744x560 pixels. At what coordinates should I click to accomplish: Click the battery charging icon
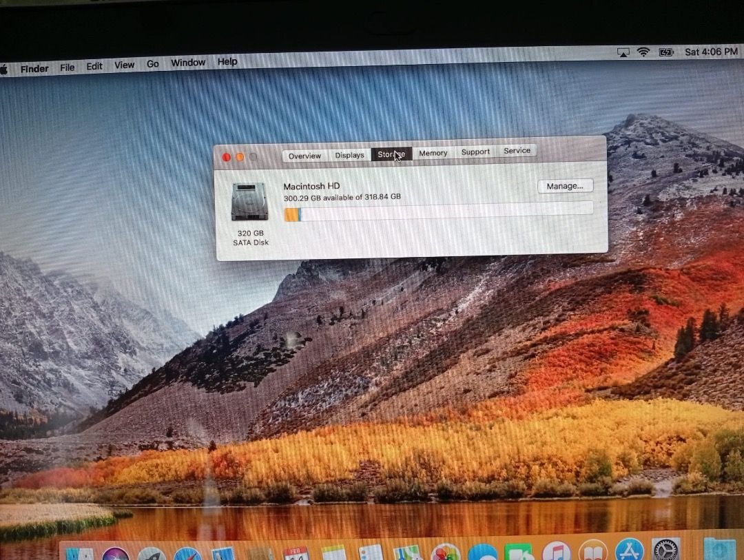[666, 52]
